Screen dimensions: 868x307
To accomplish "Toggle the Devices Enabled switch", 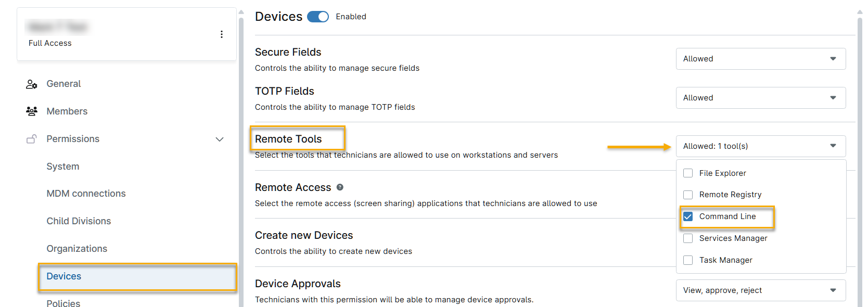I will click(x=318, y=17).
